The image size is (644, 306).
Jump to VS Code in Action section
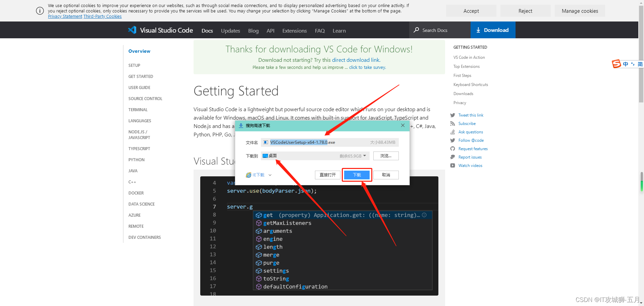point(469,57)
